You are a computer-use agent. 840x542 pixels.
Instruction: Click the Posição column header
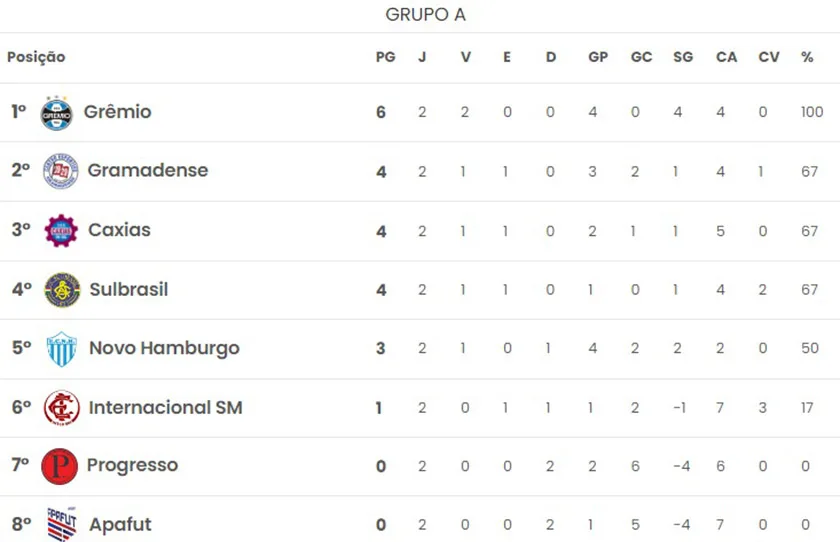36,58
